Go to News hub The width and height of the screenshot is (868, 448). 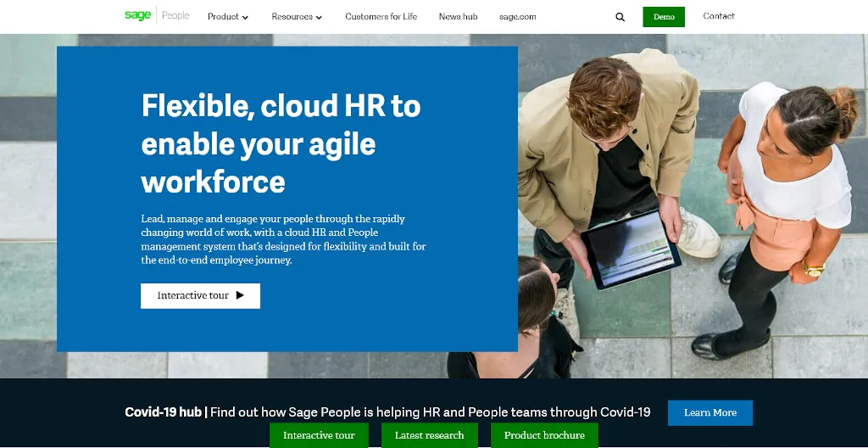coord(458,17)
